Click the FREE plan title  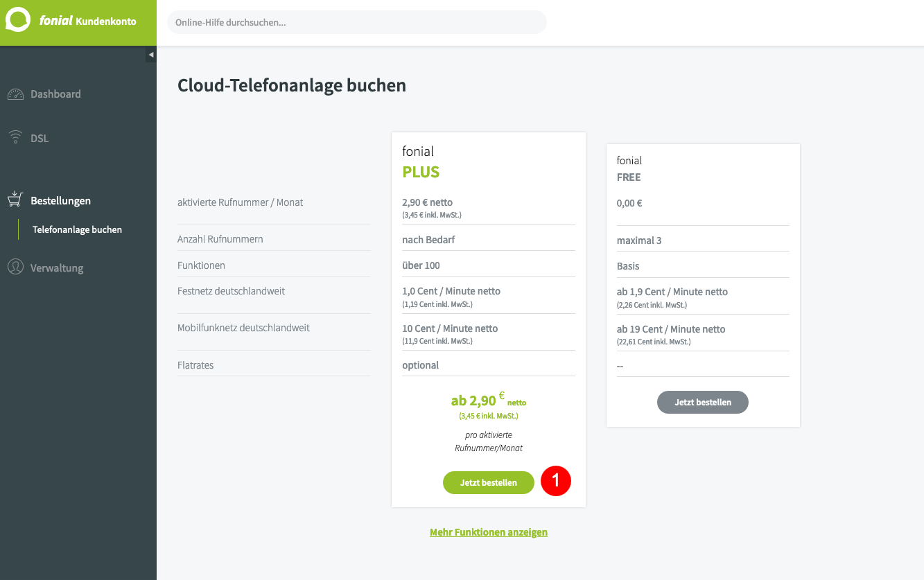pos(629,177)
